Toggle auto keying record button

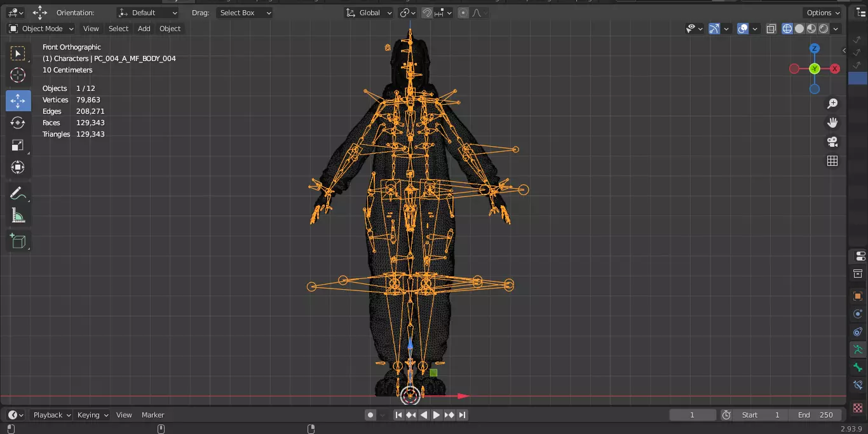coord(370,415)
